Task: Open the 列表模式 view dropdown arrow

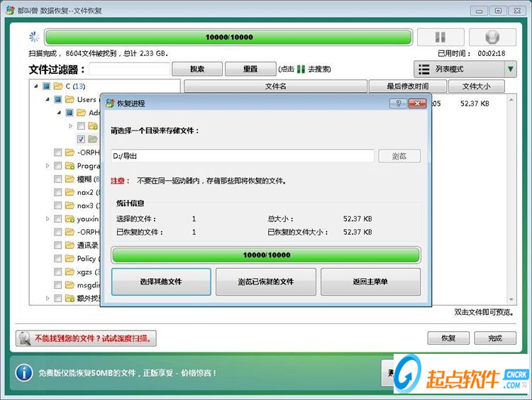Action: tap(510, 70)
